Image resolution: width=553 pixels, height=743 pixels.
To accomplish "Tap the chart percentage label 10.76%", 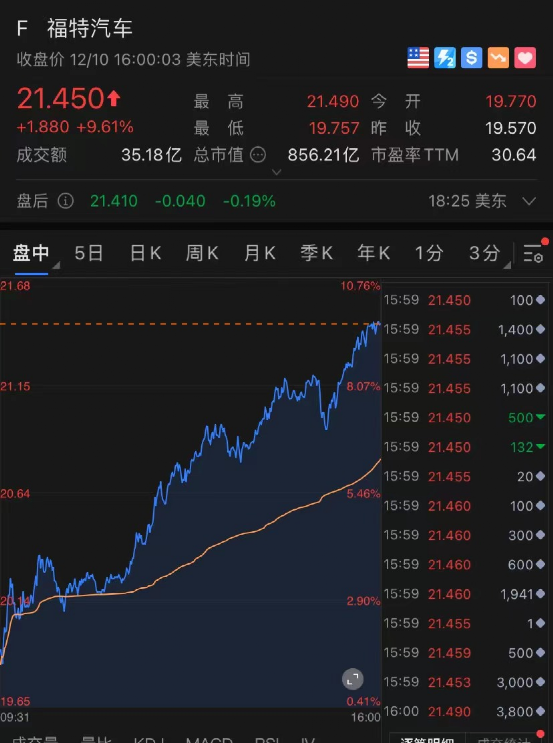I will tap(360, 286).
